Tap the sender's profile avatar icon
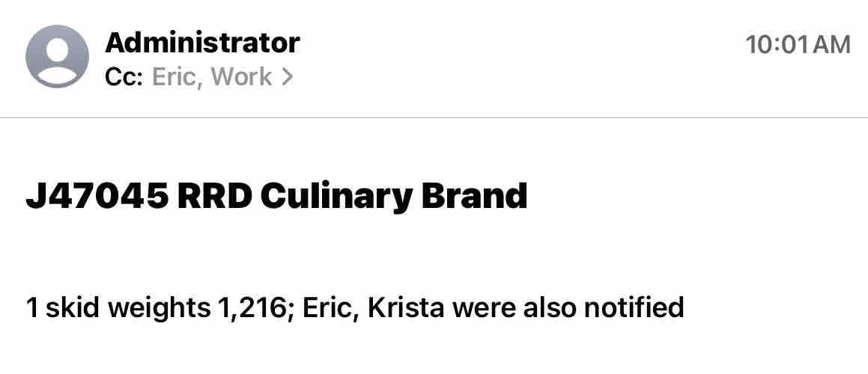Image resolution: width=868 pixels, height=374 pixels. pyautogui.click(x=57, y=57)
